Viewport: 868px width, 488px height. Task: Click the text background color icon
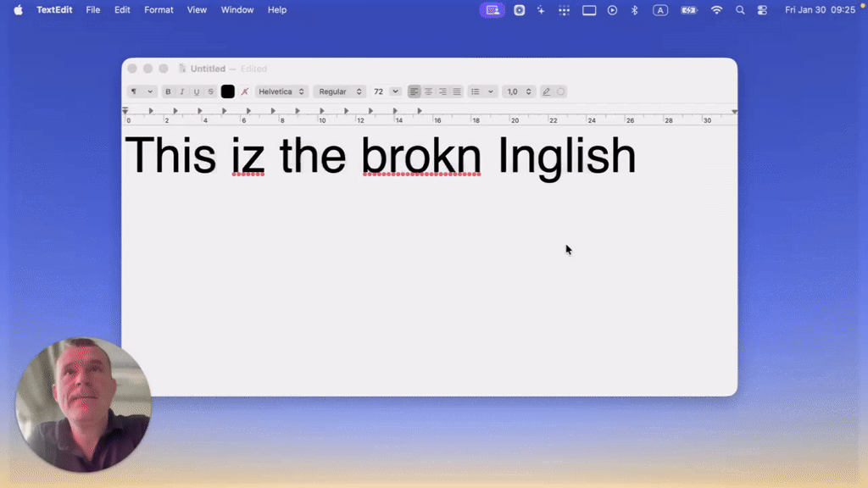(x=245, y=91)
